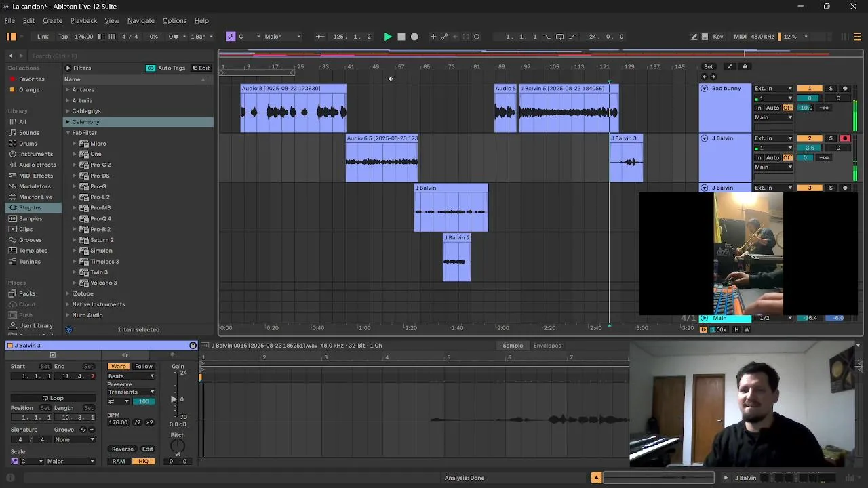This screenshot has width=868, height=488.
Task: Toggle the arrangement Loop switch icon
Action: point(559,37)
